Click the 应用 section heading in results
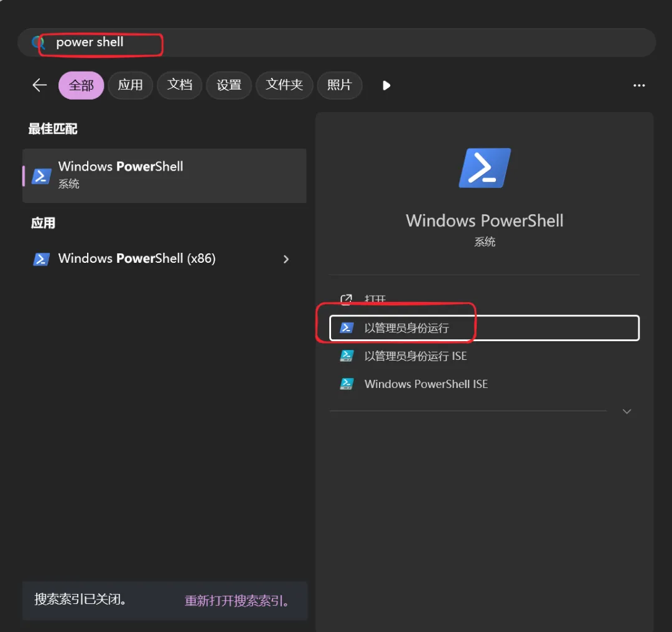 (x=43, y=223)
